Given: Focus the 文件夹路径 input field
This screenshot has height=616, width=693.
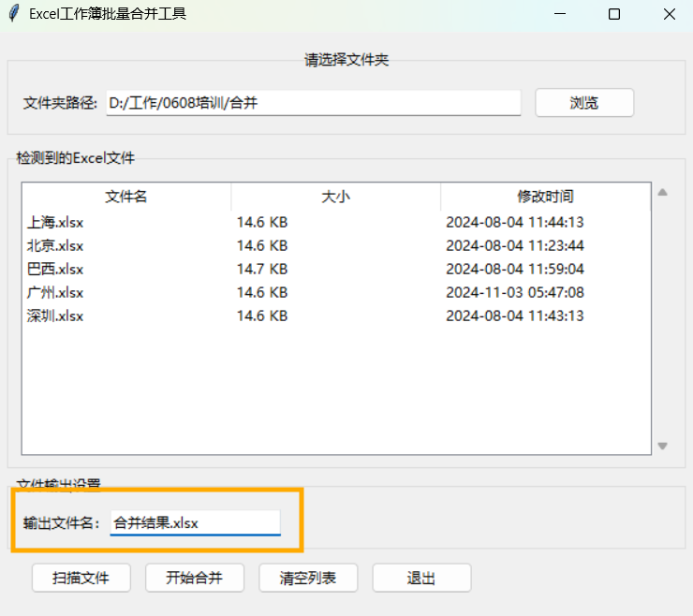Looking at the screenshot, I should click(x=314, y=103).
